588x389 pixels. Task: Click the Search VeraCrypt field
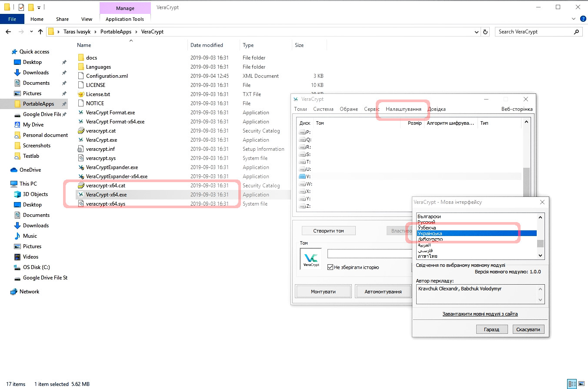pos(538,32)
